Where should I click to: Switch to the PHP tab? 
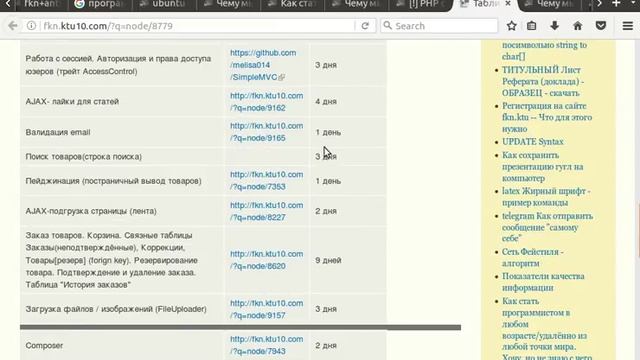pos(420,4)
